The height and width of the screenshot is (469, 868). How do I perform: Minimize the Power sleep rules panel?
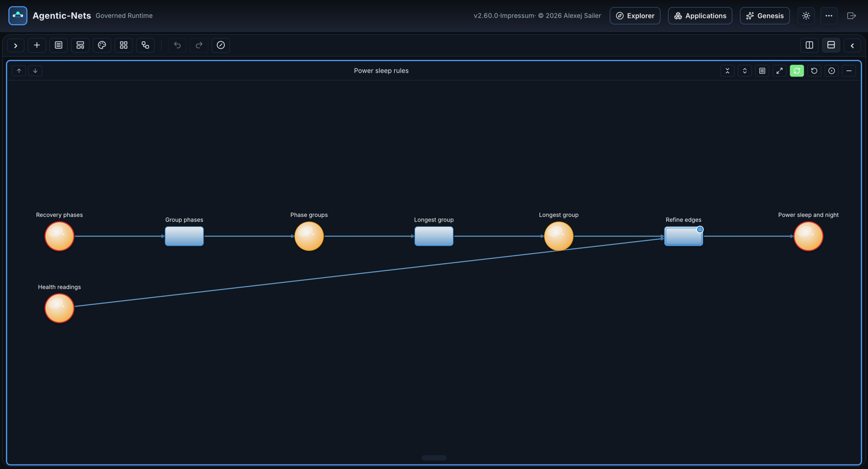coord(849,70)
